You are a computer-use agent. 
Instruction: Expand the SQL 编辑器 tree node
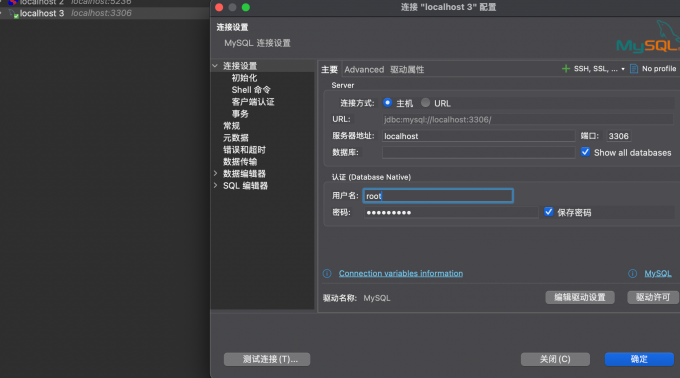pyautogui.click(x=215, y=186)
